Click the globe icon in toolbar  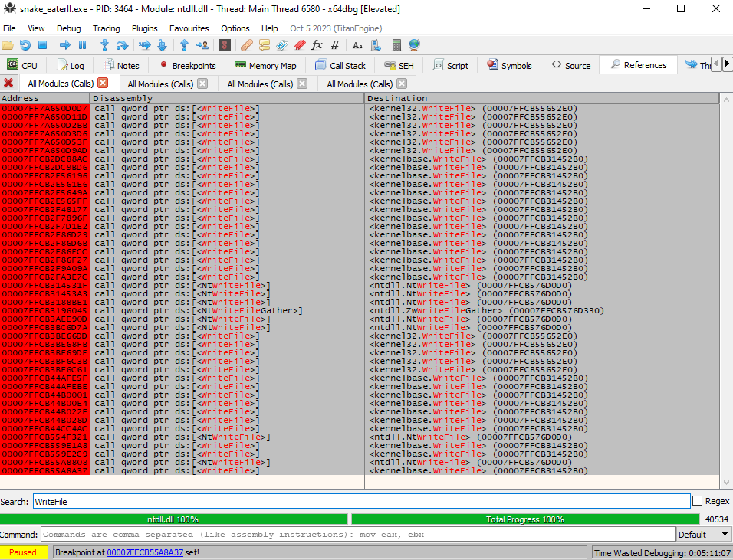414,45
